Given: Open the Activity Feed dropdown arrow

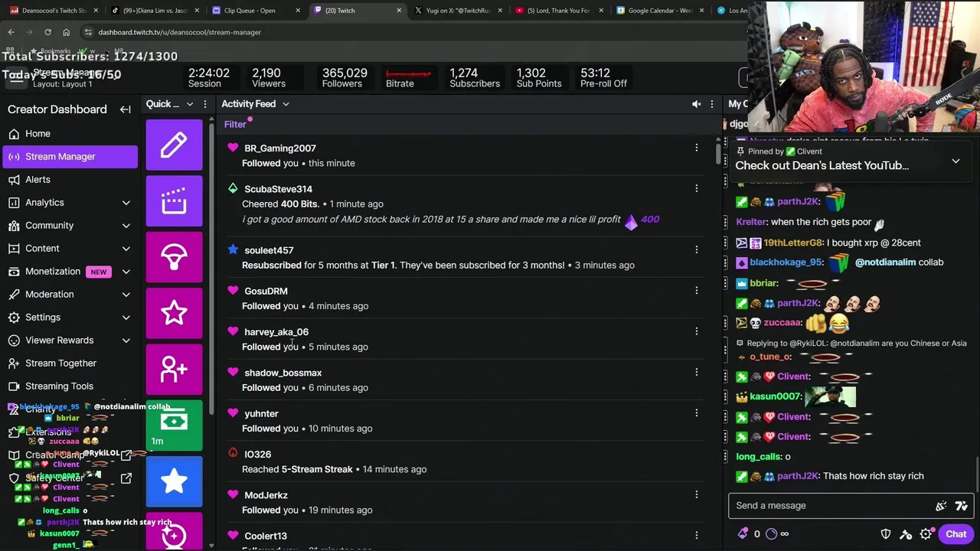Looking at the screenshot, I should (x=286, y=104).
